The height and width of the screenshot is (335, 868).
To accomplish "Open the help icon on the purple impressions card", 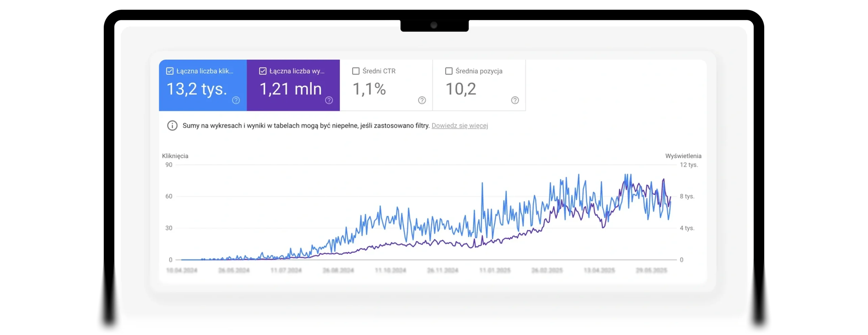I will (x=329, y=100).
